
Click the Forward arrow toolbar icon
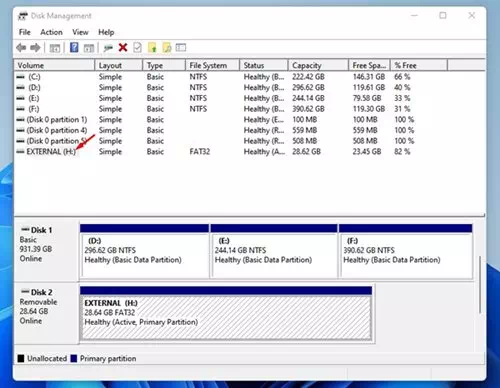[35, 48]
